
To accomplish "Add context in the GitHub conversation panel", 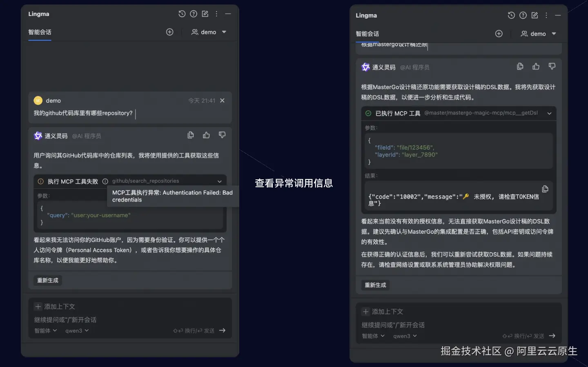I will point(55,307).
